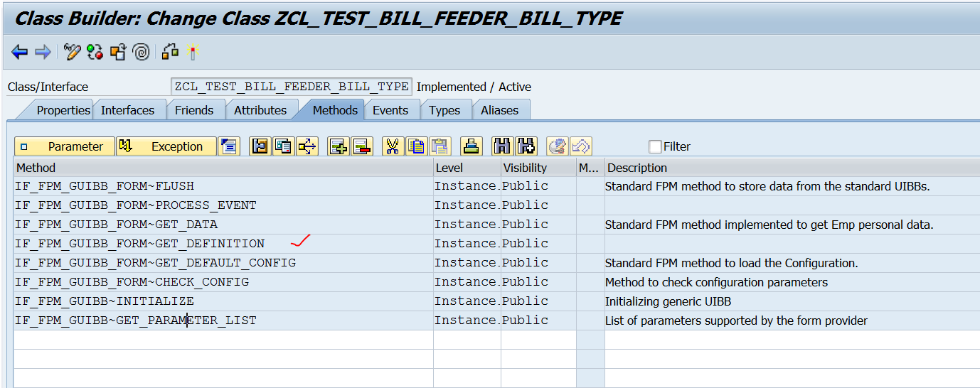This screenshot has width=980, height=388.
Task: Click the Sort/stamp icon
Action: [x=472, y=146]
